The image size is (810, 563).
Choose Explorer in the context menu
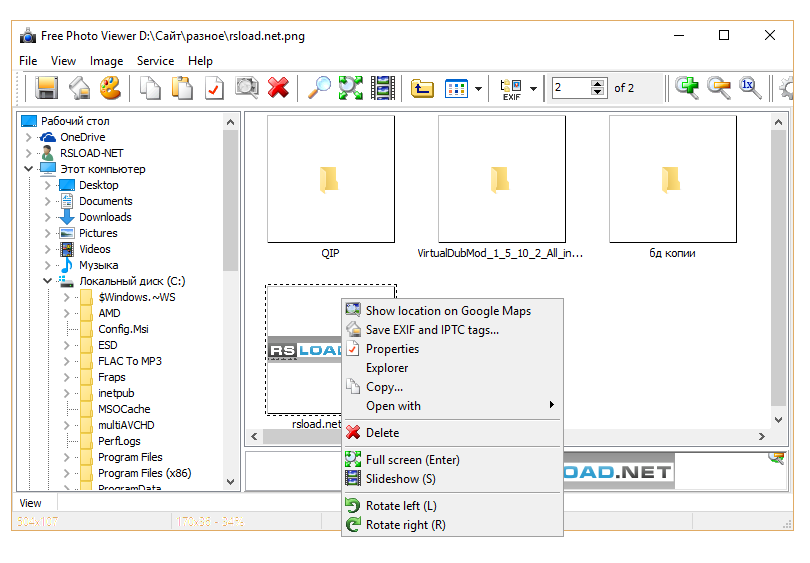[x=452, y=368]
